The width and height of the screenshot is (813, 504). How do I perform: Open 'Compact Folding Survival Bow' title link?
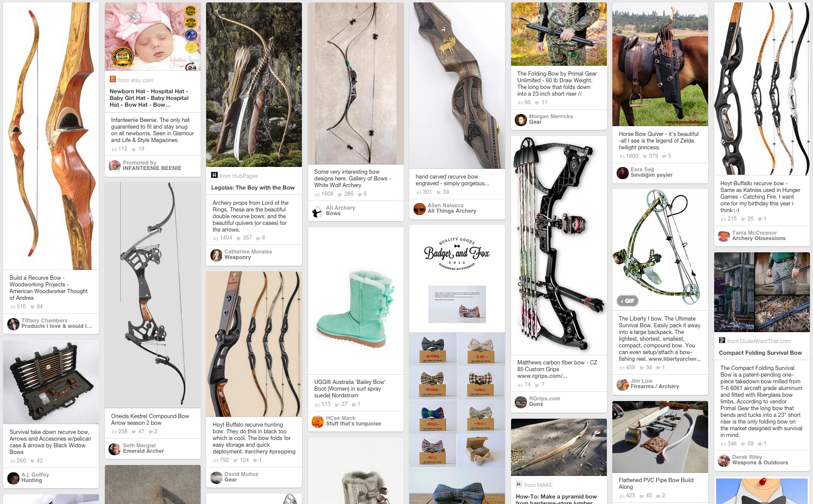(761, 353)
